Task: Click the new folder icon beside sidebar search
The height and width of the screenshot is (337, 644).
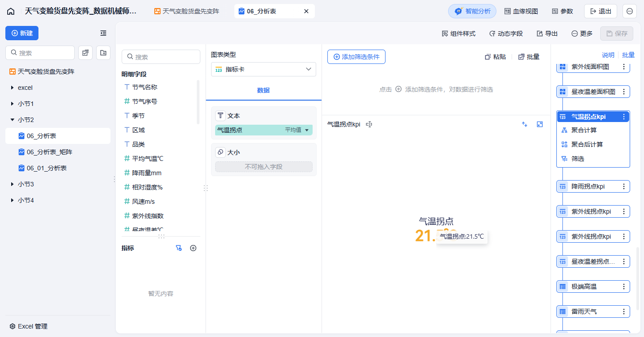Action: [103, 53]
